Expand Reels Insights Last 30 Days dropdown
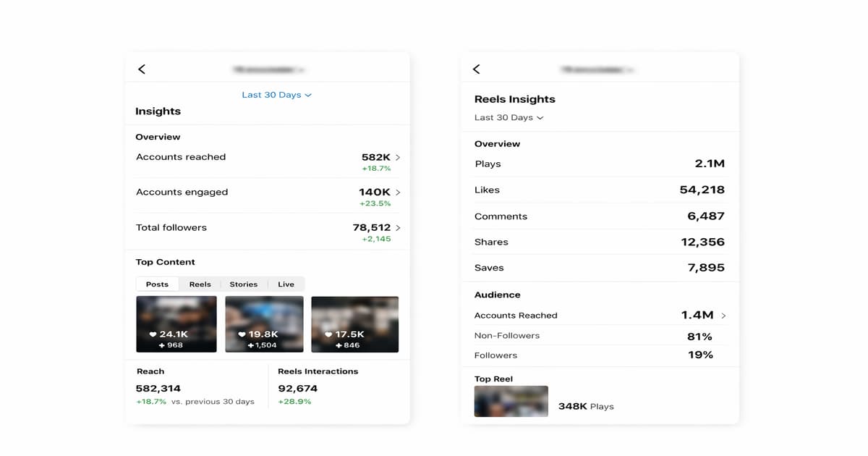This screenshot has width=868, height=456. 509,117
